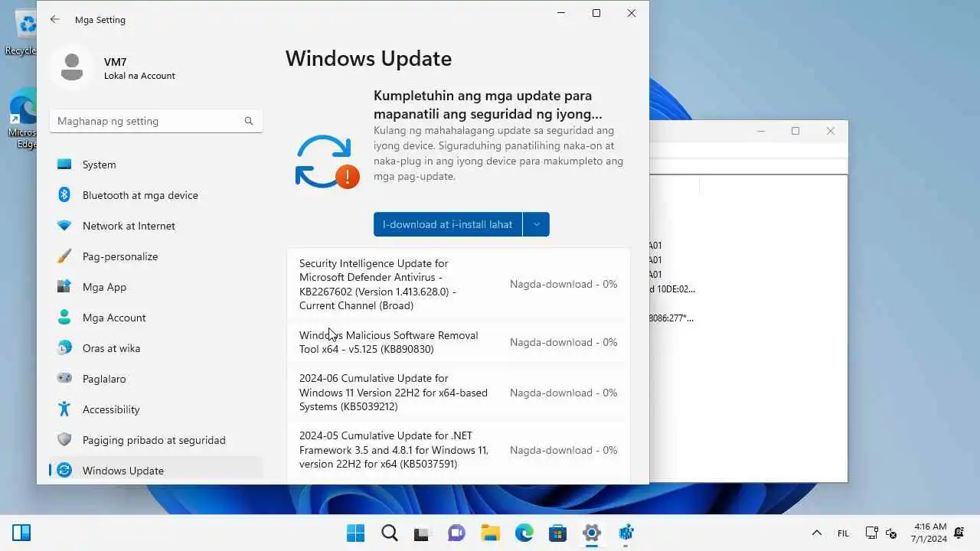Click the Pag-personalize paintbrush icon

tap(64, 256)
